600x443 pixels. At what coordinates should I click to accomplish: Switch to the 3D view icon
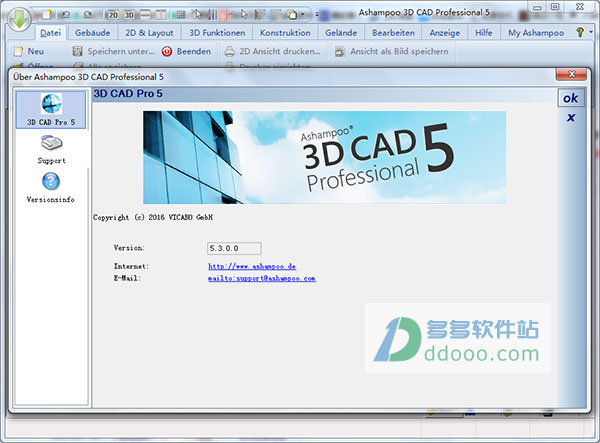coord(129,15)
